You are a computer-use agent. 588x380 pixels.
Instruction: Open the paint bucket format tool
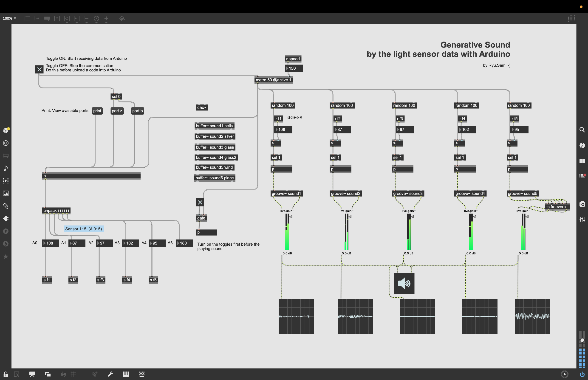click(122, 19)
